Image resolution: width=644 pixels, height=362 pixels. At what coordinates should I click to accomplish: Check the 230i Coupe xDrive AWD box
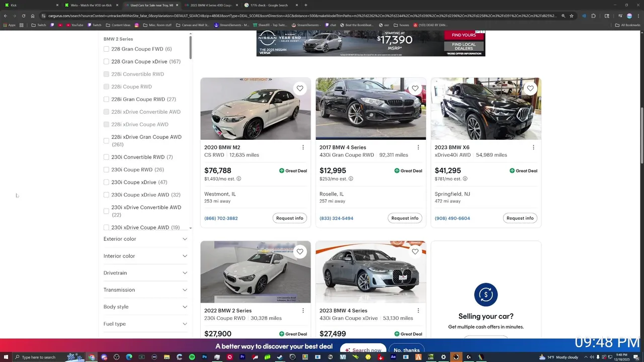[106, 195]
